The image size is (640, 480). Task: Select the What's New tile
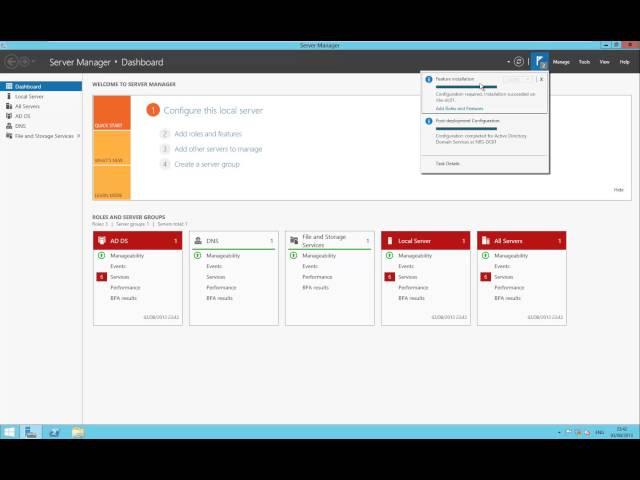112,148
